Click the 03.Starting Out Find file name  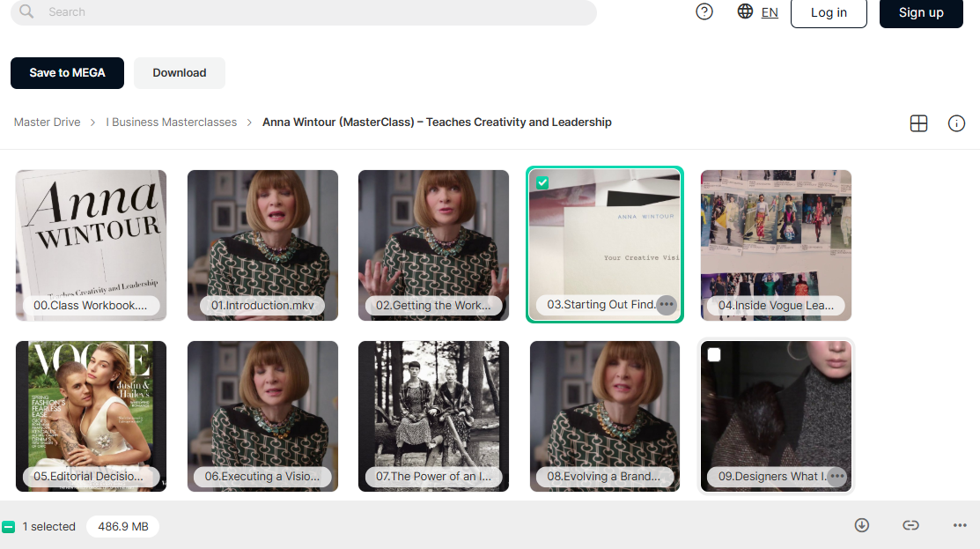point(601,305)
